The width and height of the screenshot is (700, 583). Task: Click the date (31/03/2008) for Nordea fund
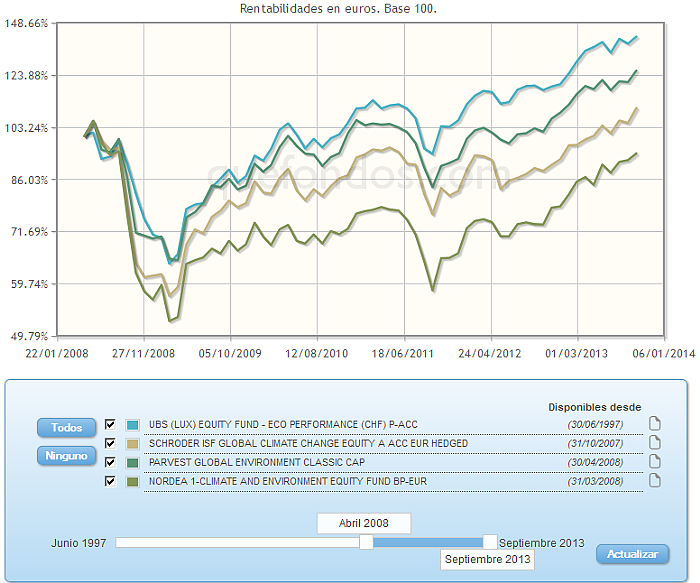[595, 482]
